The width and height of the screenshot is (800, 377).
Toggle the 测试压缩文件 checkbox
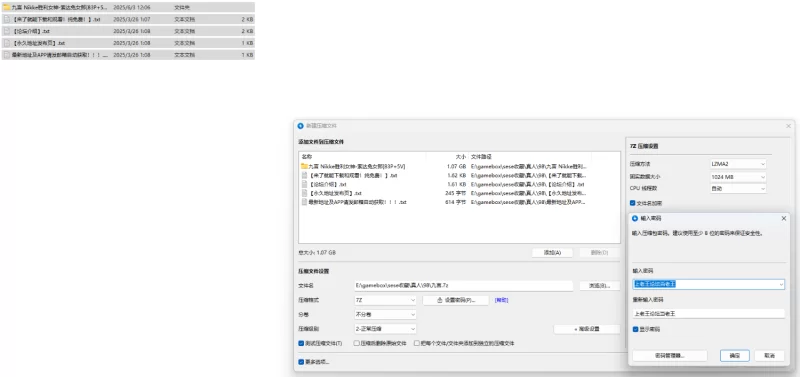tap(301, 343)
